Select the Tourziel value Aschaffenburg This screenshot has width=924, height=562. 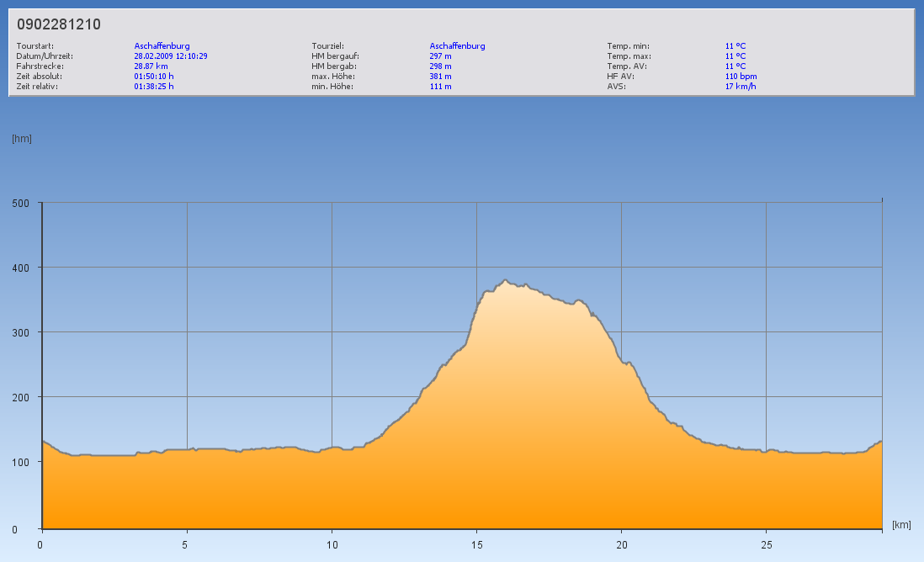[x=457, y=46]
